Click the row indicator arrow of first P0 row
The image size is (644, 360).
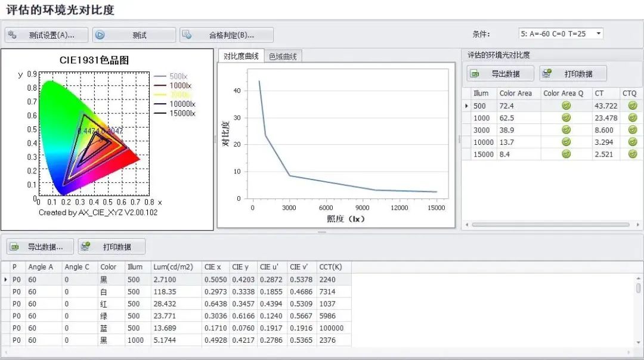pos(6,279)
